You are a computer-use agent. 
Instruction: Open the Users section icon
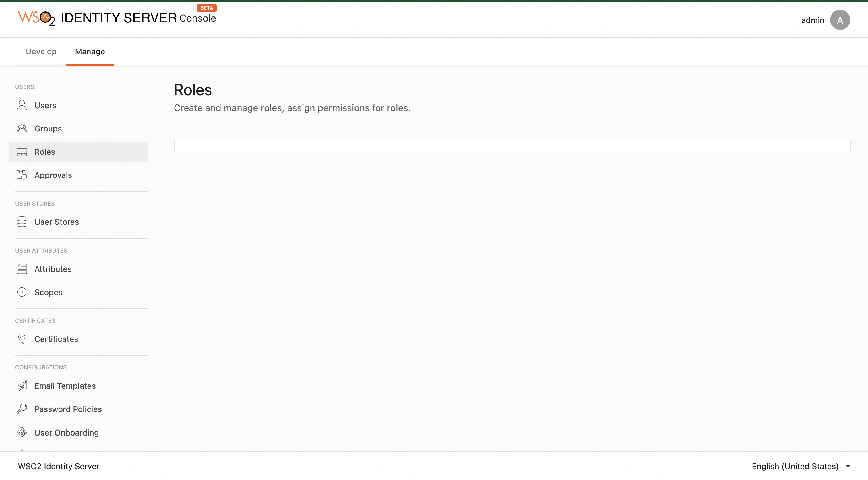pos(22,105)
